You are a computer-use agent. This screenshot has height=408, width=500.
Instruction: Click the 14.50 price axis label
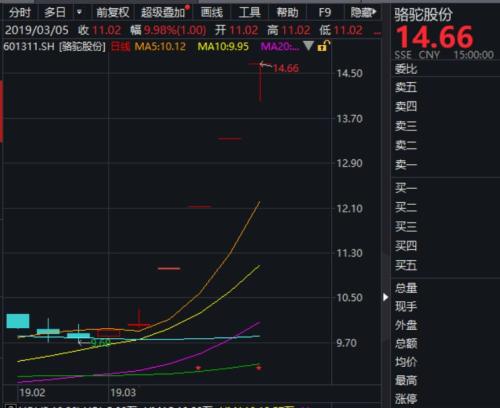pos(349,73)
